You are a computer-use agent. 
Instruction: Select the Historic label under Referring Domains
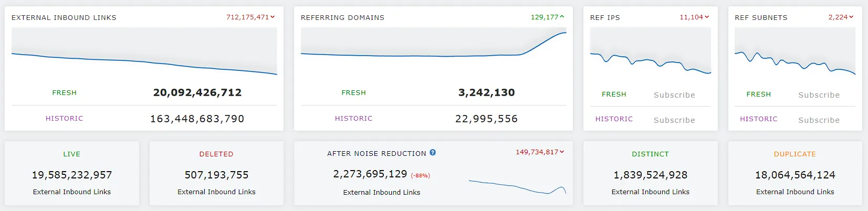pos(354,119)
